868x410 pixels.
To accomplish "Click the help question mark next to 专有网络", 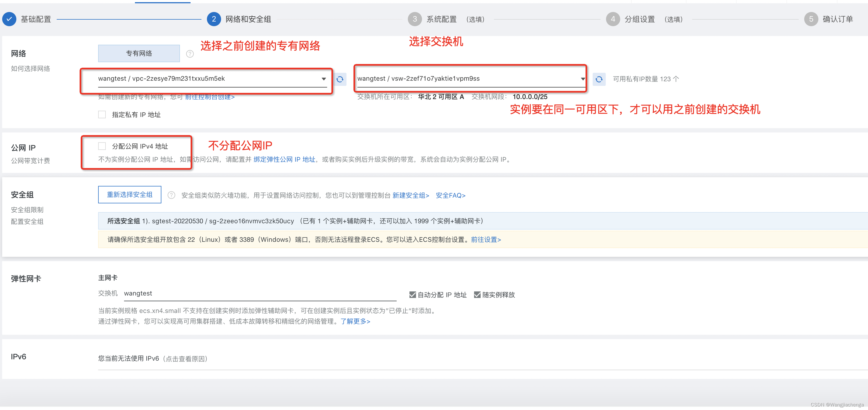I will [x=190, y=54].
